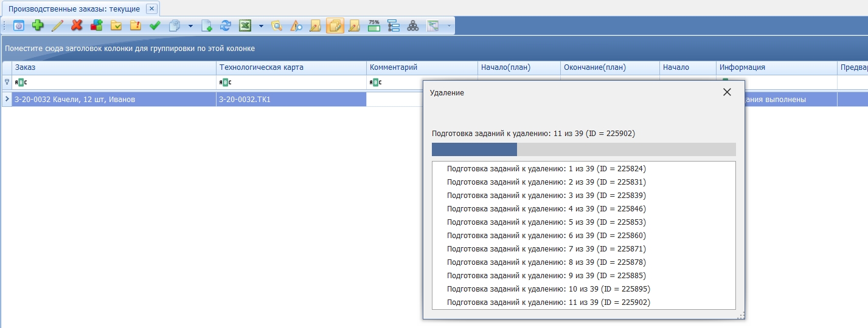This screenshot has width=868, height=328.
Task: Click the Начало(план) column header
Action: [519, 67]
